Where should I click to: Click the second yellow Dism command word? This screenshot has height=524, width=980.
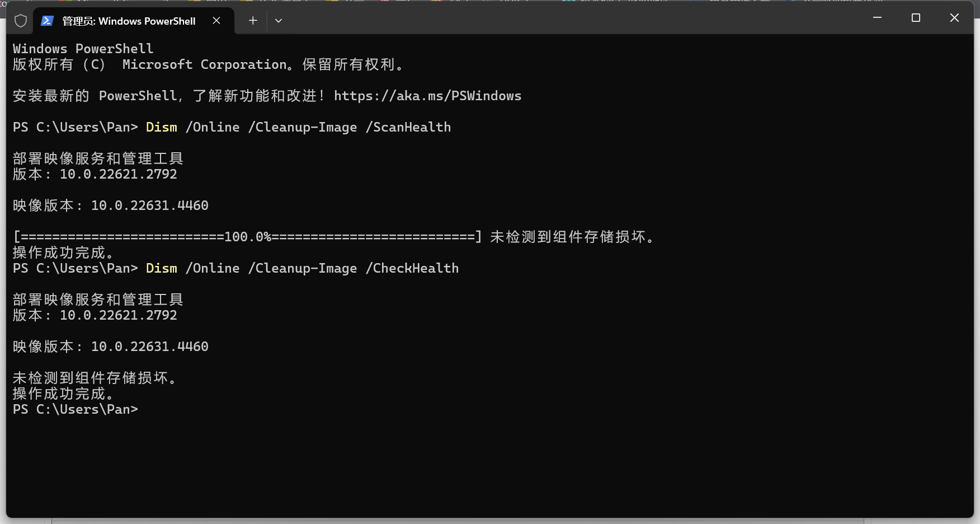tap(162, 268)
